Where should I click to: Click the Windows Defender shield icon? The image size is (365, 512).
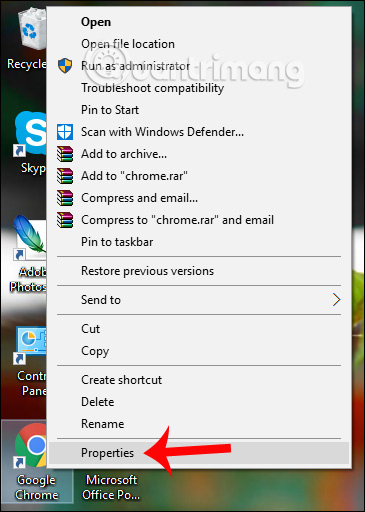tap(65, 132)
